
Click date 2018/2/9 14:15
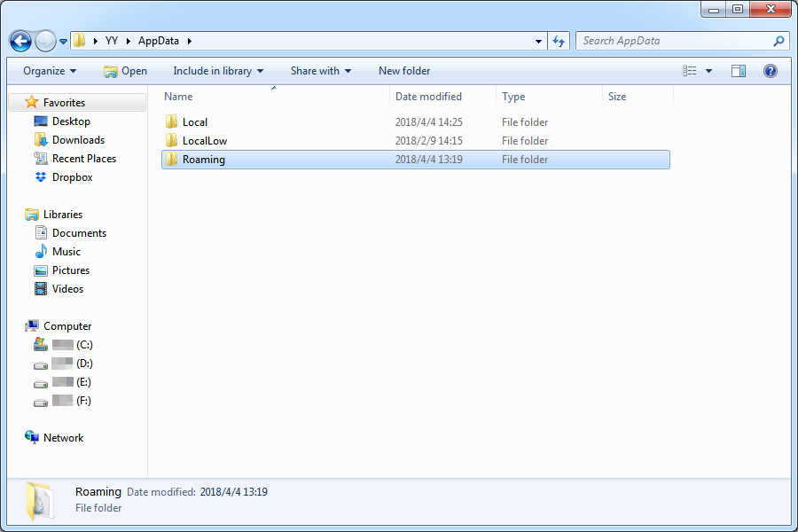tap(428, 141)
